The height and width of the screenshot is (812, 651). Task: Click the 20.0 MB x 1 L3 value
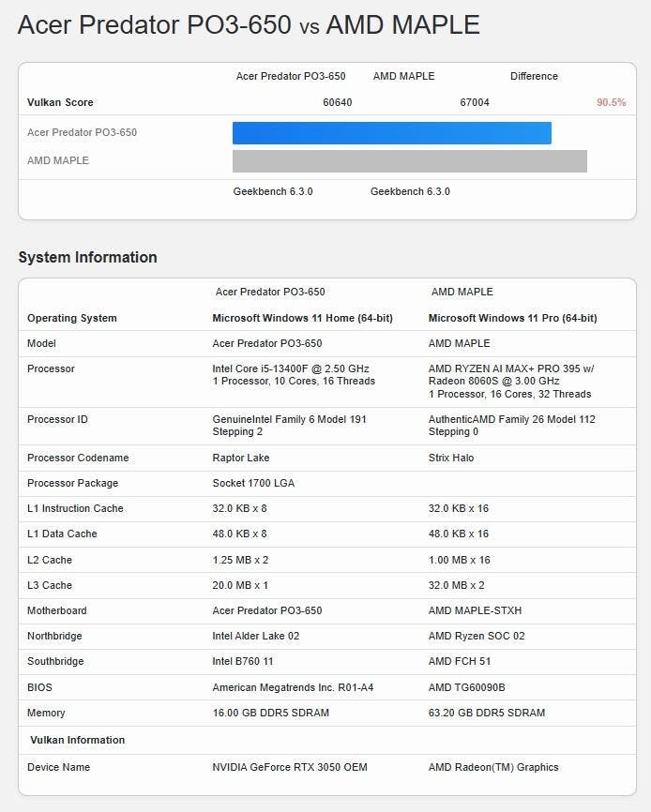240,585
